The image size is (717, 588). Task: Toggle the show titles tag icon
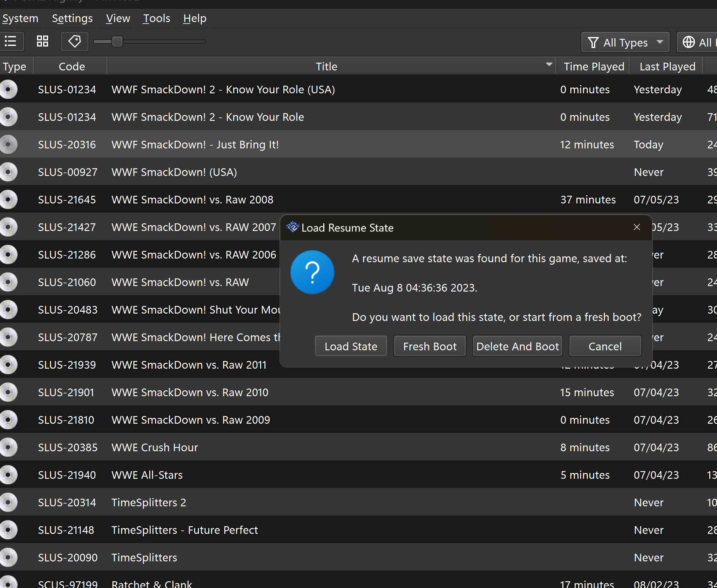(75, 41)
